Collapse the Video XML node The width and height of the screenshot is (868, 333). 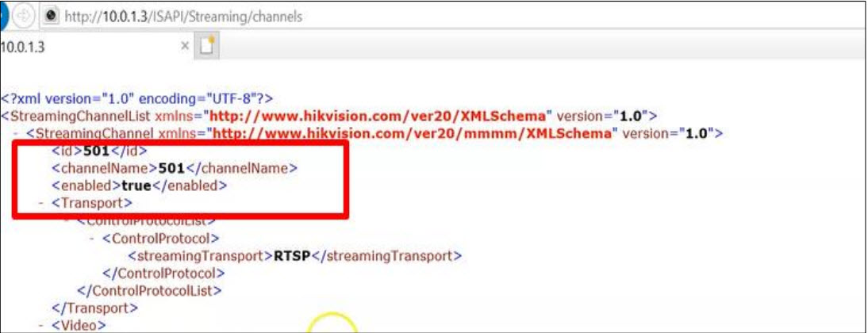point(42,325)
